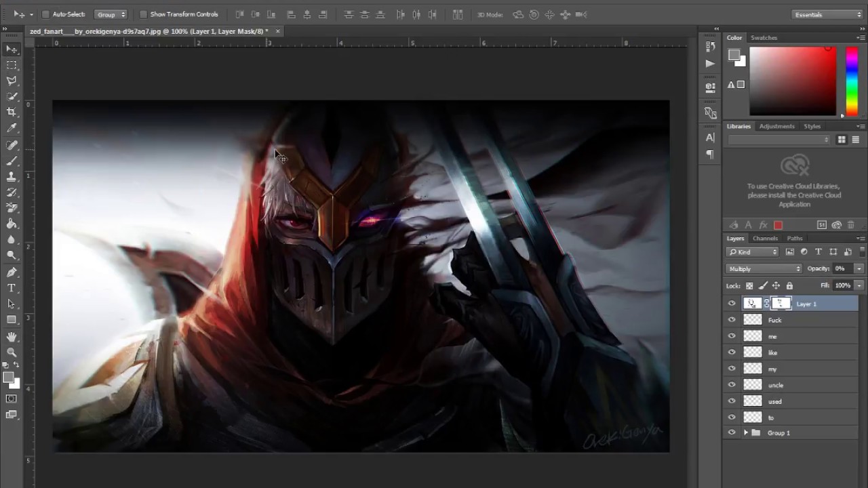Toggle visibility of Group 1
The image size is (868, 488).
(732, 432)
